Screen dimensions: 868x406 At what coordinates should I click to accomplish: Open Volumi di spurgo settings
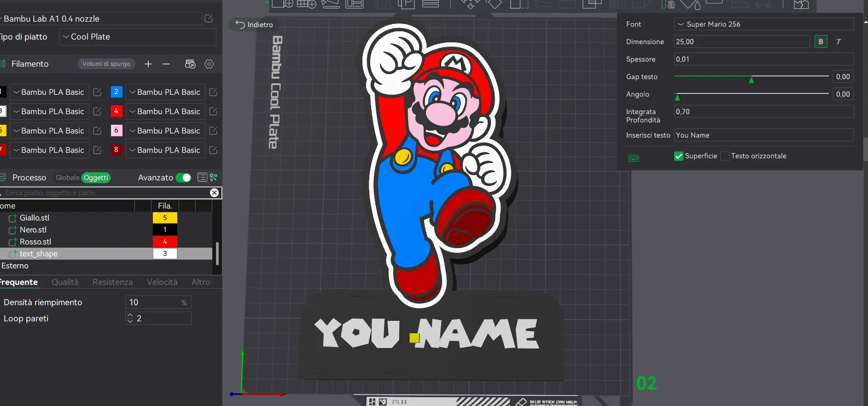[106, 64]
